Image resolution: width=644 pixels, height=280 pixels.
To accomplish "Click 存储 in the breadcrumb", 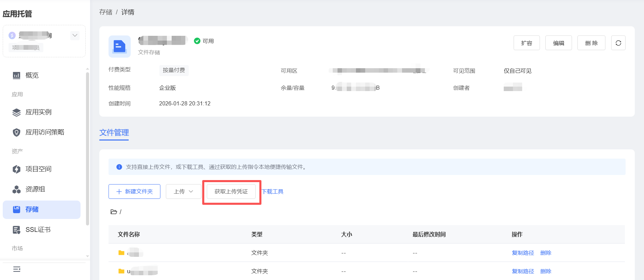I will pos(106,12).
